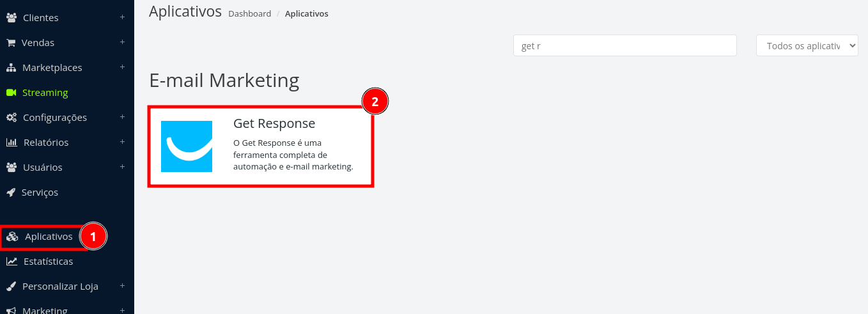Expand the Vendas submenu plus sign
This screenshot has height=314, width=868.
tap(122, 42)
